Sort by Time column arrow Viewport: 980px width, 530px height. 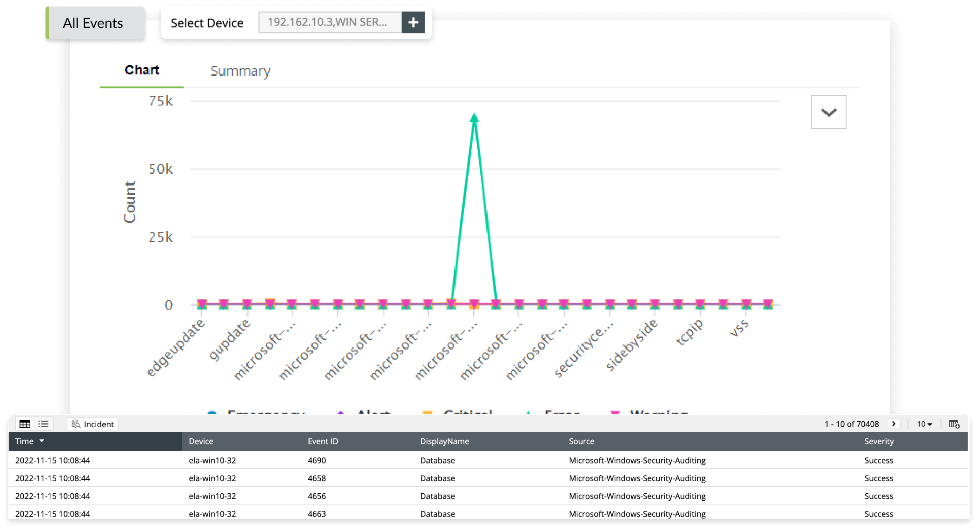[42, 441]
